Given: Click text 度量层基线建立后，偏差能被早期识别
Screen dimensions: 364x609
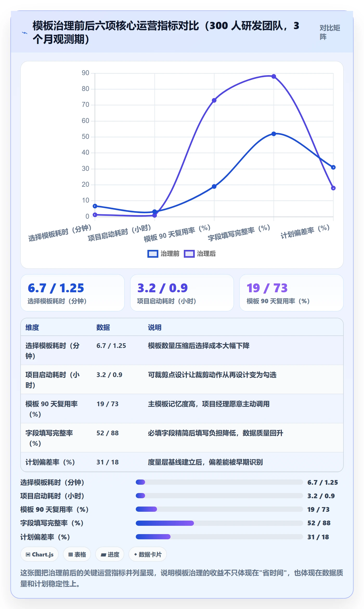Looking at the screenshot, I should point(205,462).
